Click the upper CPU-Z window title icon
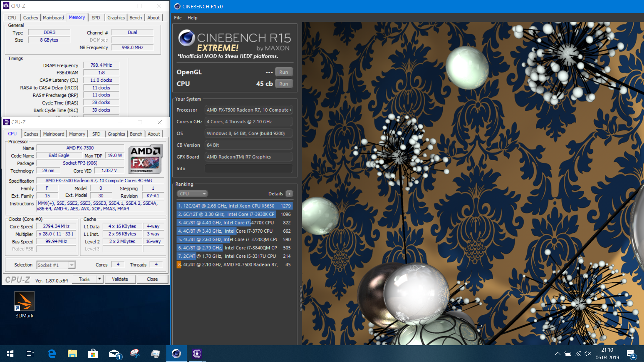 [6, 6]
